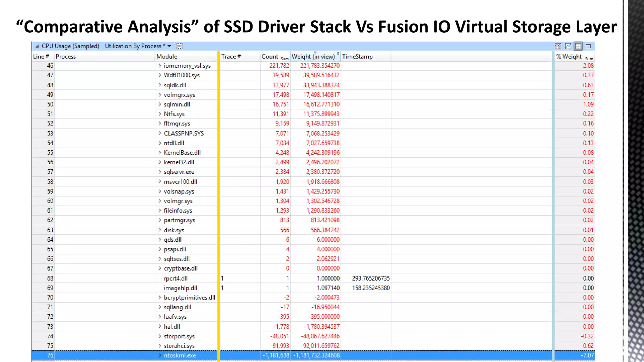Expand the luafv.sys module row
This screenshot has width=644, height=362.
(160, 317)
